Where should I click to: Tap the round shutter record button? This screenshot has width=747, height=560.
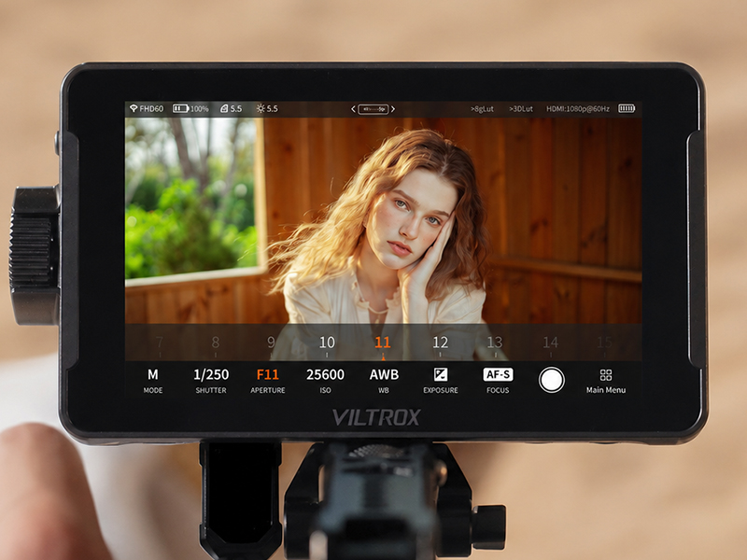552,380
